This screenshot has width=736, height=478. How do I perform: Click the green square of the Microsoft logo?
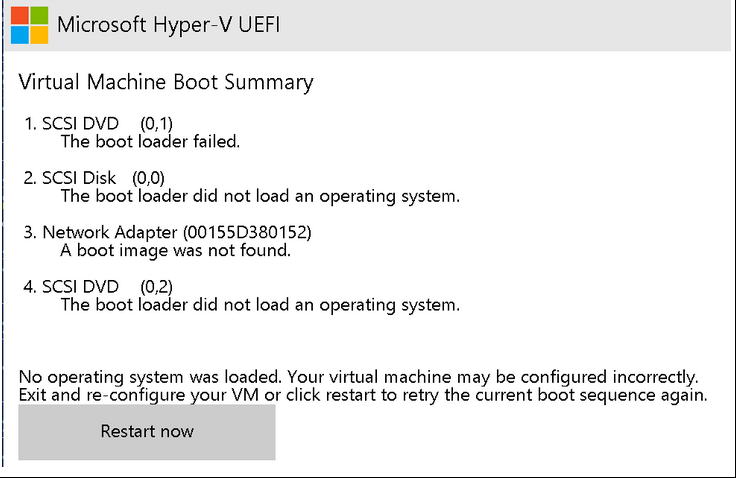point(39,16)
